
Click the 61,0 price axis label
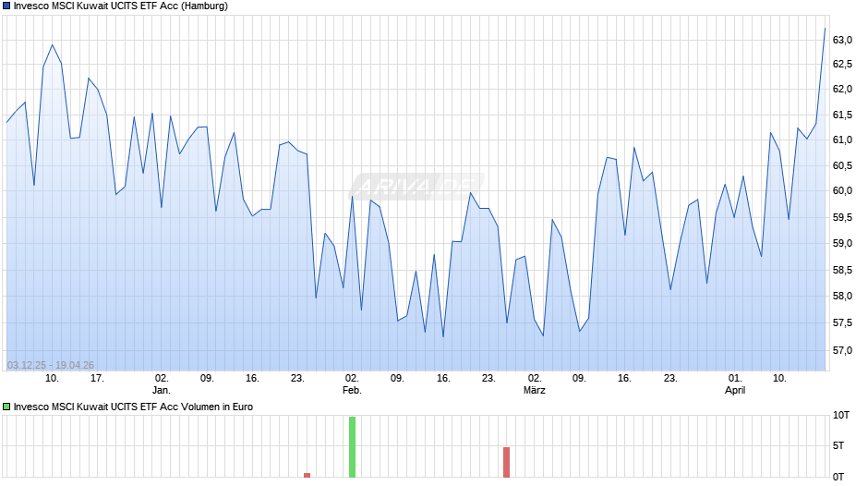click(x=842, y=140)
